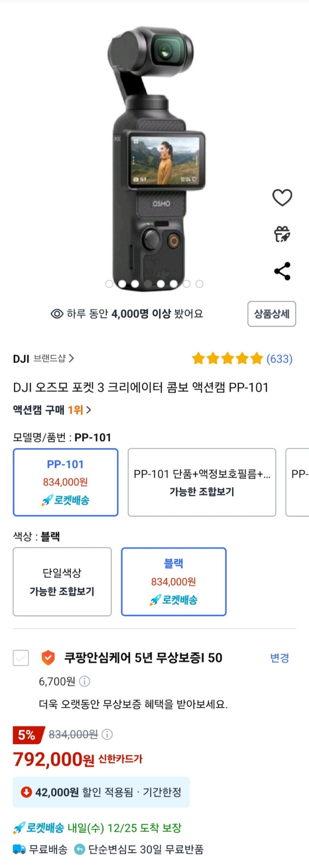
Task: Tap the info icon next to 6,700원
Action: [x=84, y=682]
